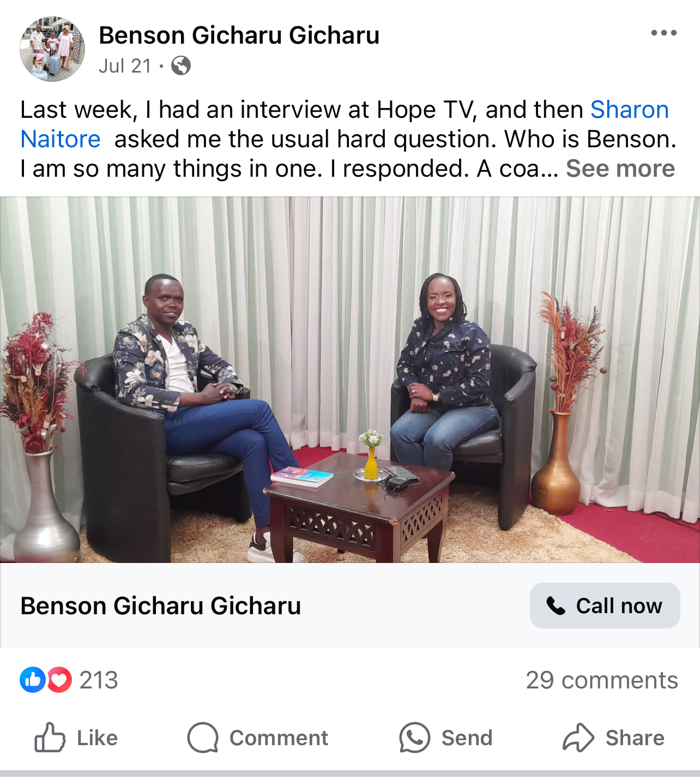Click the Jul 21 post date
Viewport: 700px width, 779px height.
125,66
